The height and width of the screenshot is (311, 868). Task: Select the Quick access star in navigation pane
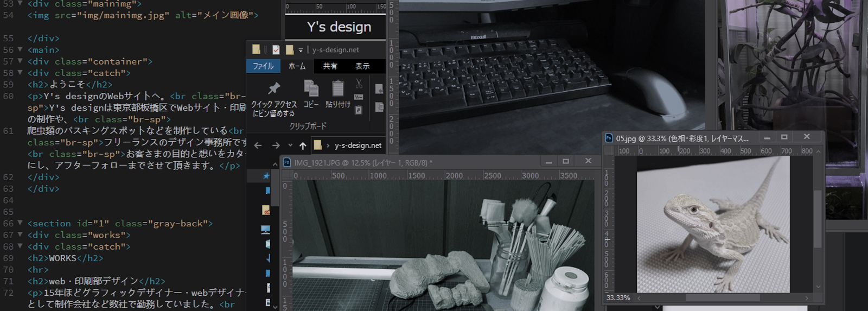[266, 176]
